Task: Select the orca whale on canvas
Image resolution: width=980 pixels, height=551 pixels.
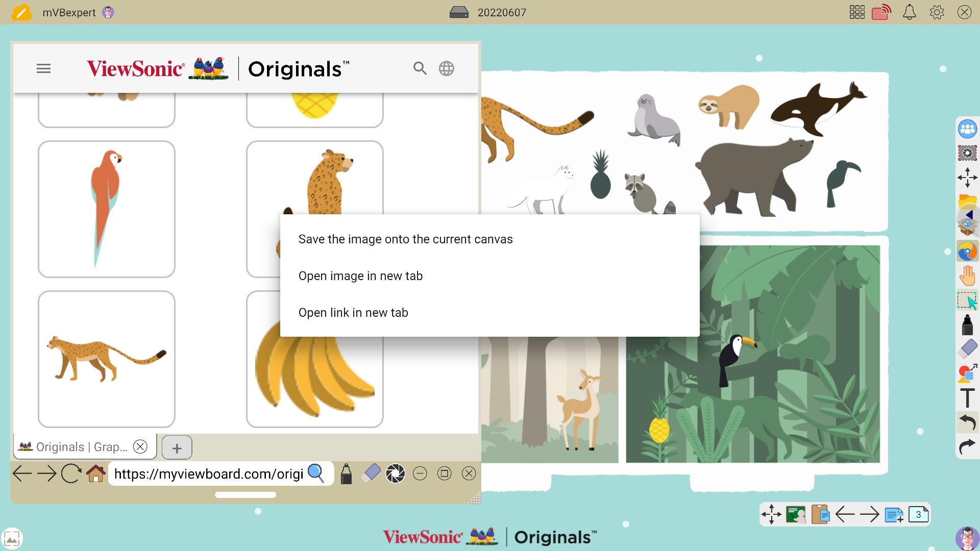Action: [x=819, y=108]
